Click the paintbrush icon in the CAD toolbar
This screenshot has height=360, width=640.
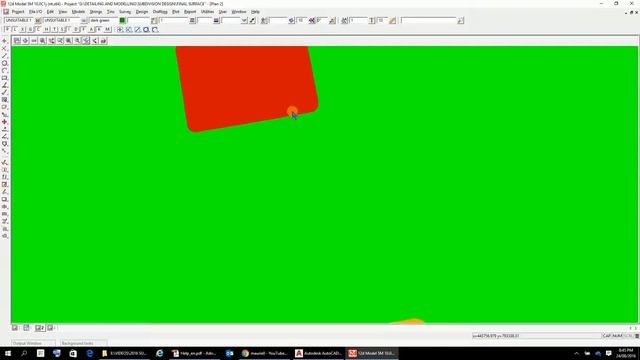[x=253, y=20]
